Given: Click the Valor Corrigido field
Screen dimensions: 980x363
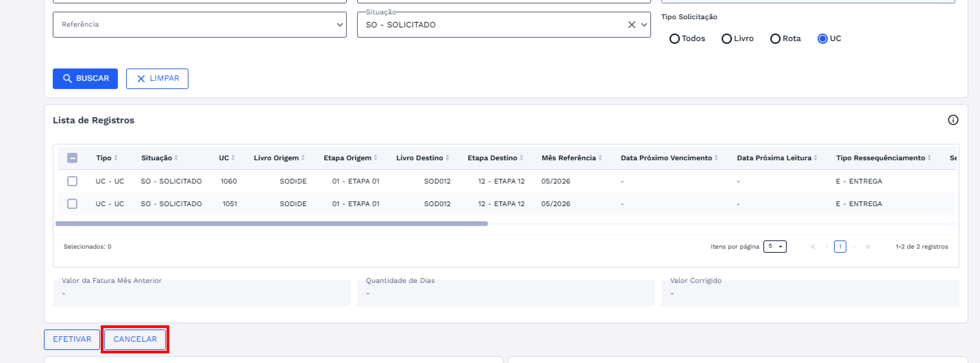Looking at the screenshot, I should (810, 293).
